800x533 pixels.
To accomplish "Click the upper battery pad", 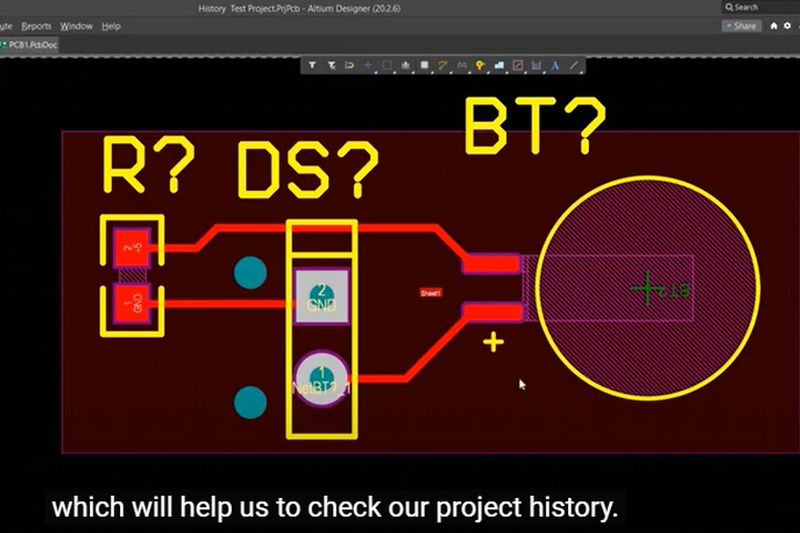I will point(492,264).
